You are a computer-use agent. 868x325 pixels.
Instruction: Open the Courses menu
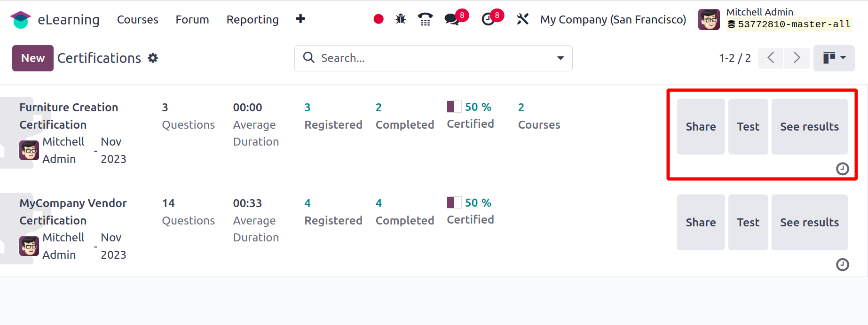click(138, 20)
